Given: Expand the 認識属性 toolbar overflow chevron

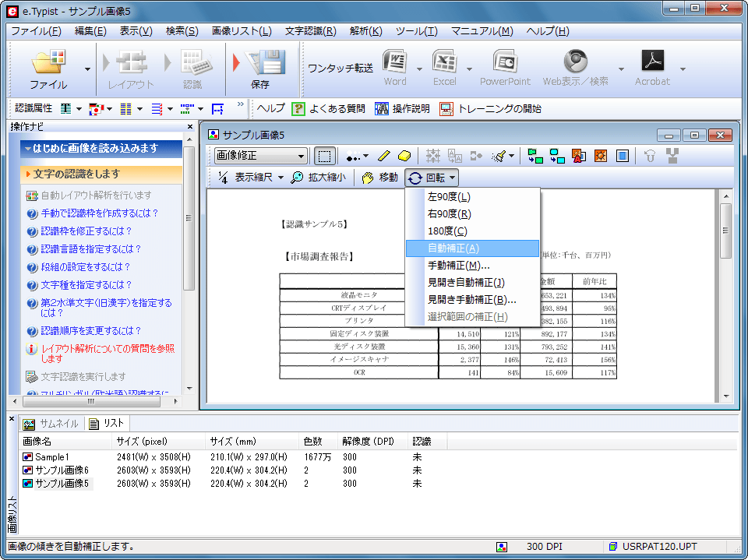Looking at the screenshot, I should pyautogui.click(x=241, y=104).
